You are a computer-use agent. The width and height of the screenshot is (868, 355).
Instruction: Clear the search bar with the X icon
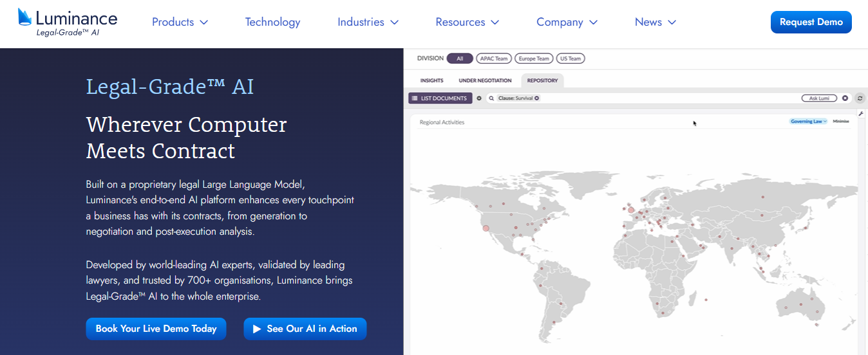(x=845, y=98)
